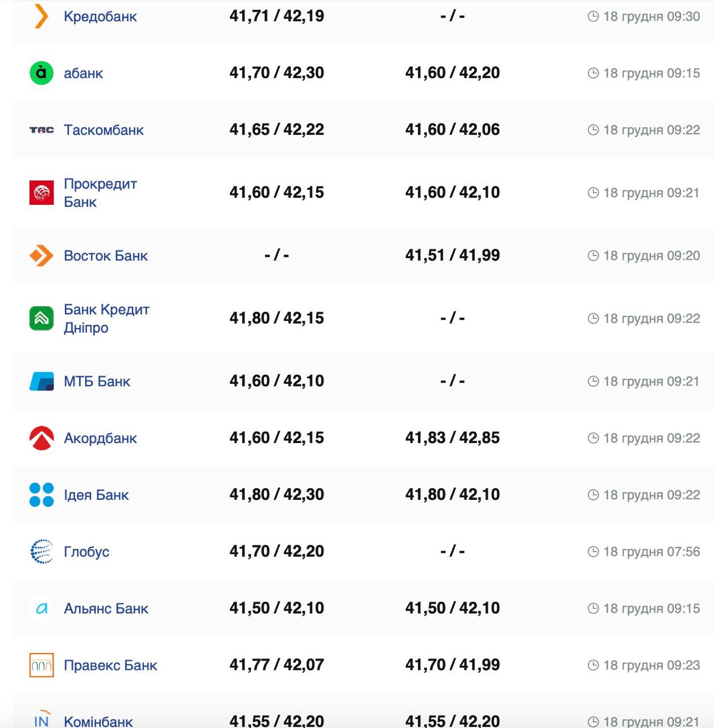This screenshot has height=728, width=714.
Task: Click the clock icon in Глобус row
Action: point(593,552)
